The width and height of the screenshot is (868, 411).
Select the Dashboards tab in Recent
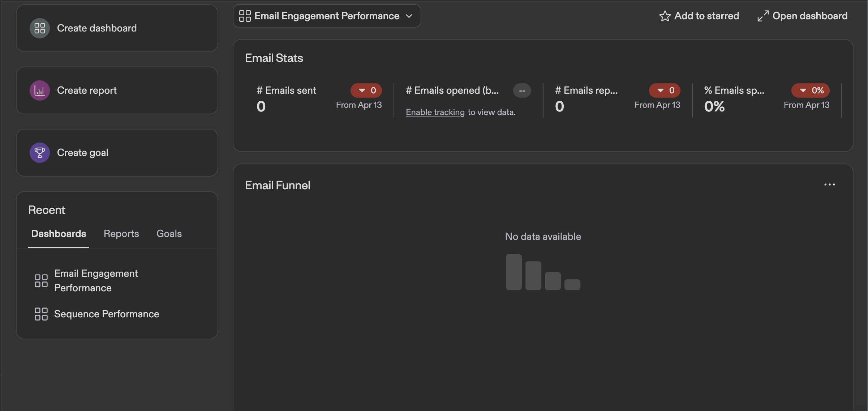tap(59, 233)
